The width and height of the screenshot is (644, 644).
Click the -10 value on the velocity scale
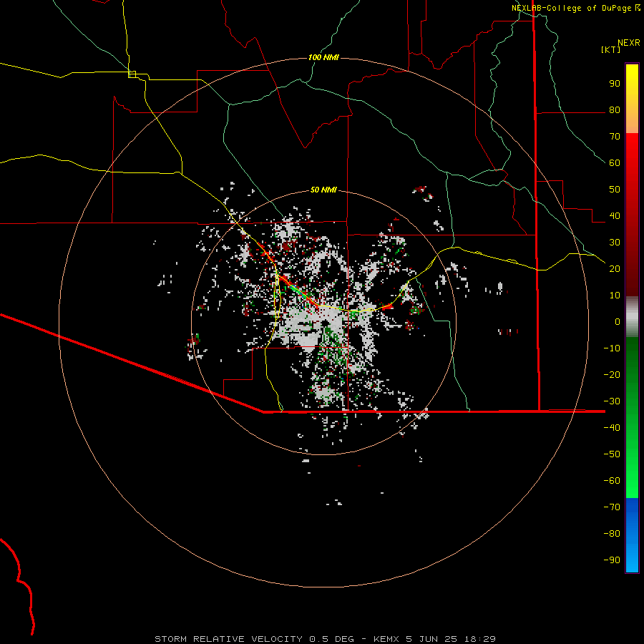coord(612,348)
